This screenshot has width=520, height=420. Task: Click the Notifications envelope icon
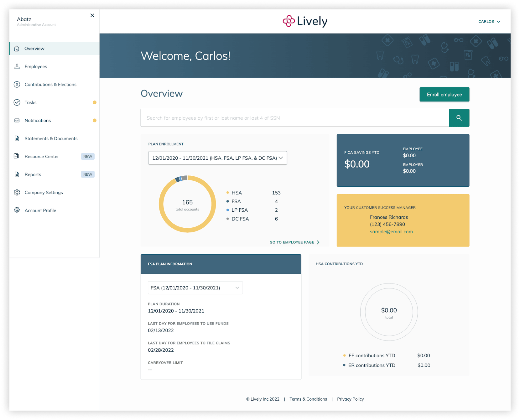(17, 121)
